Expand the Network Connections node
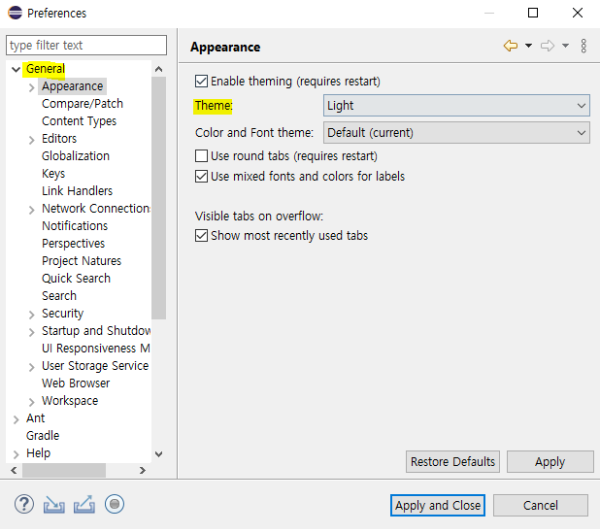 31,210
